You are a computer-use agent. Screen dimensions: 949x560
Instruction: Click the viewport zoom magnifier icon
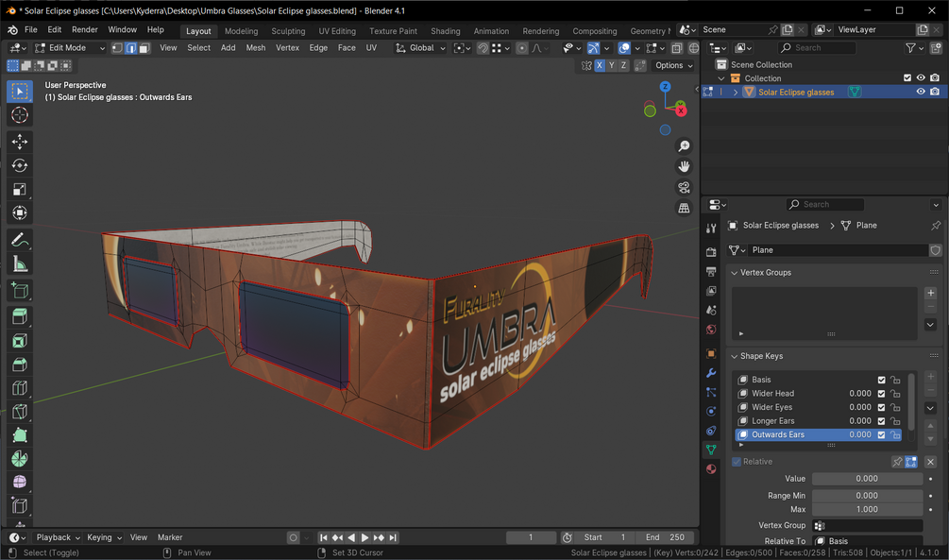[684, 146]
